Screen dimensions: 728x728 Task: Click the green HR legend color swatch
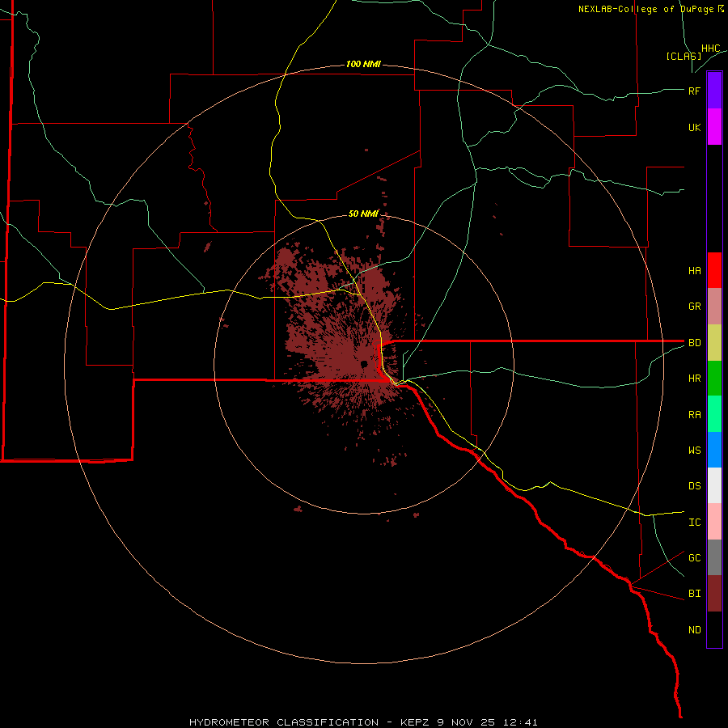(714, 379)
